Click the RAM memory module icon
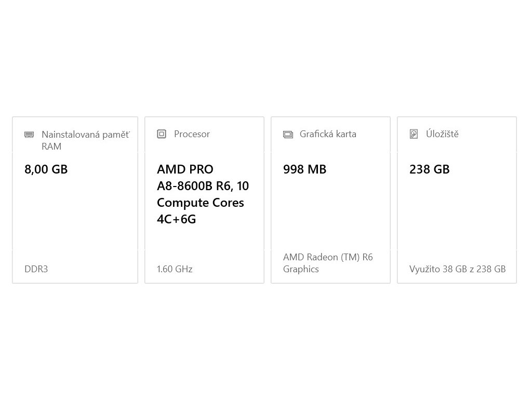This screenshot has height=399, width=532. pos(29,135)
